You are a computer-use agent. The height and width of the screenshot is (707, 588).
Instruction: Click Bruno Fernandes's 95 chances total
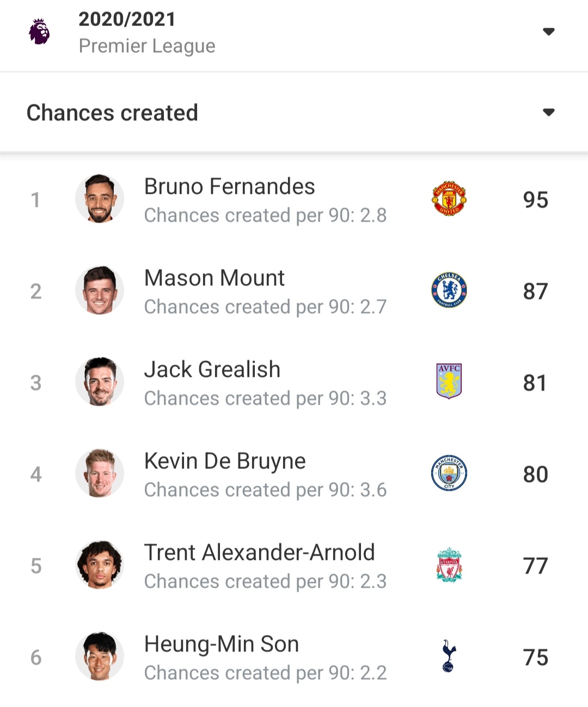pos(535,200)
